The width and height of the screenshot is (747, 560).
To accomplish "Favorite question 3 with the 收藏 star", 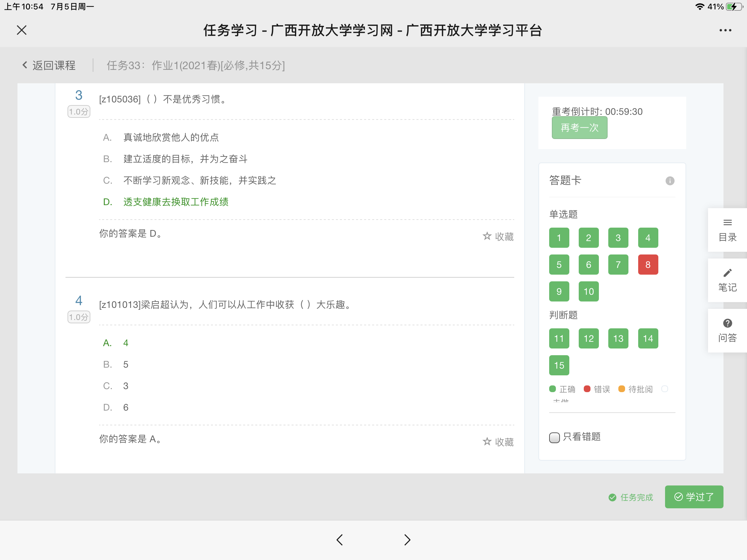I will click(498, 237).
